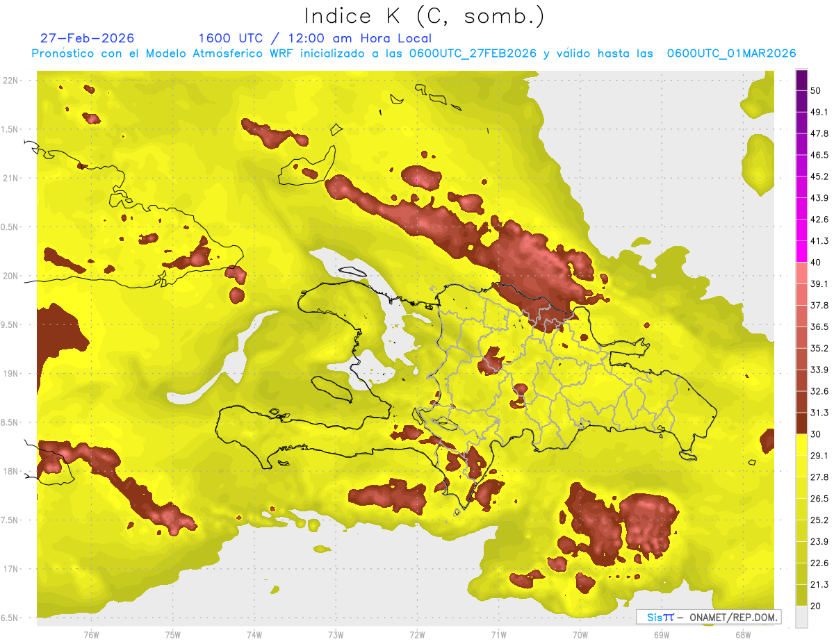Image resolution: width=834 pixels, height=644 pixels.
Task: Click the colorbar label "20"
Action: coord(816,605)
